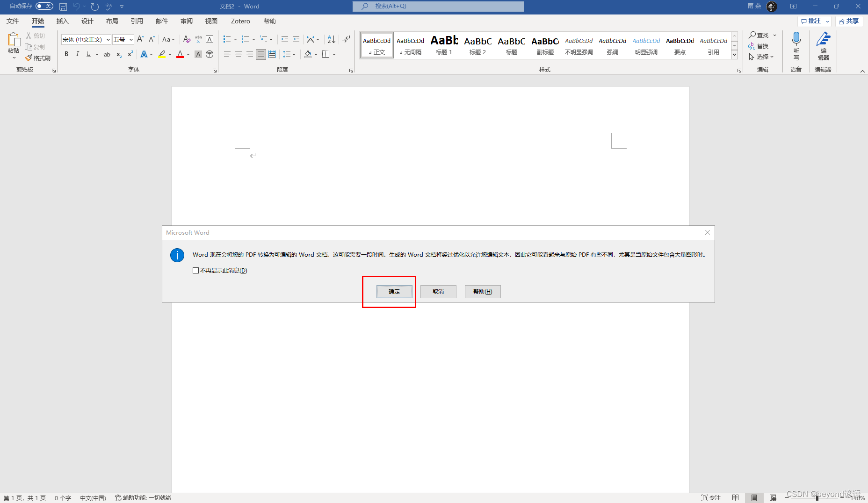Pick the text highlight color
The height and width of the screenshot is (503, 868).
[162, 54]
